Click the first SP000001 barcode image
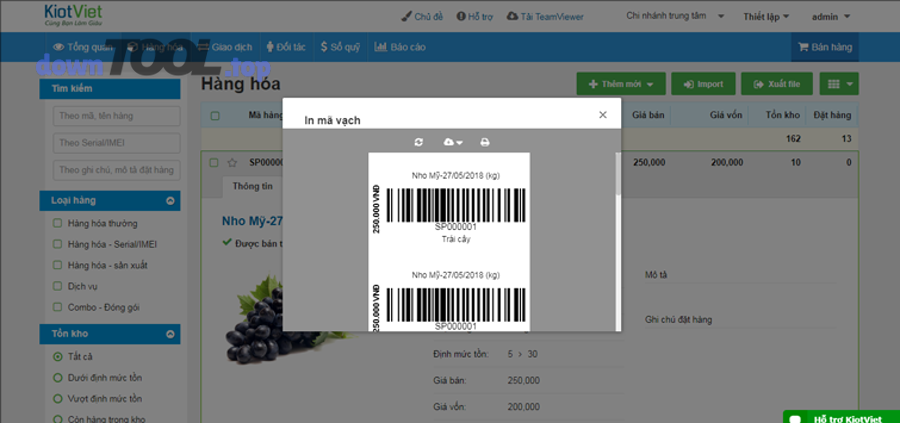Image resolution: width=900 pixels, height=423 pixels. pos(456,205)
